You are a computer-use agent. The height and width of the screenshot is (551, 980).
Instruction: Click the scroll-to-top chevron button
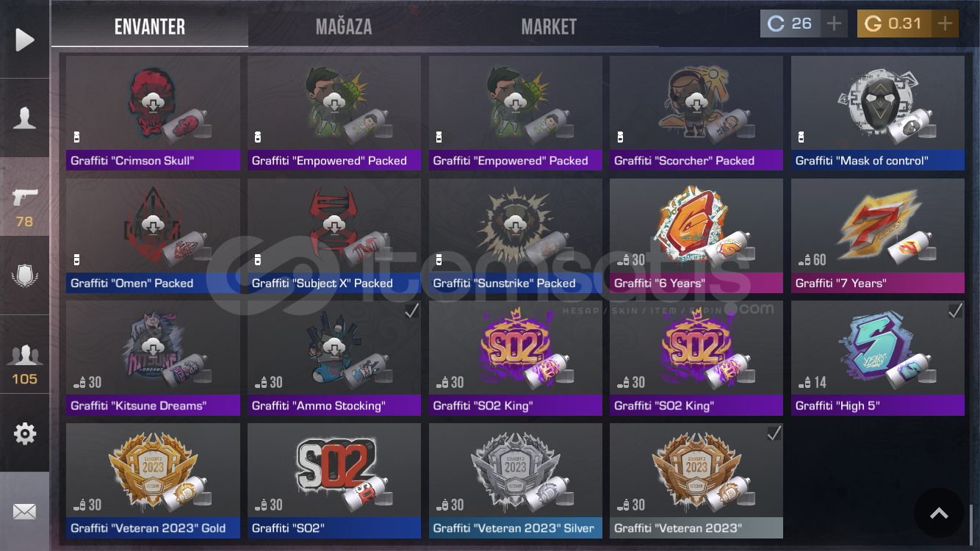pyautogui.click(x=939, y=513)
